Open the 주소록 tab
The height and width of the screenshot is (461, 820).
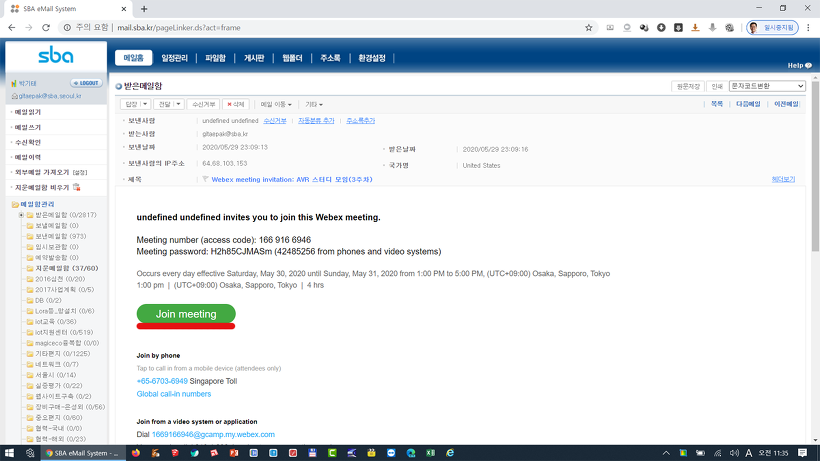point(331,58)
